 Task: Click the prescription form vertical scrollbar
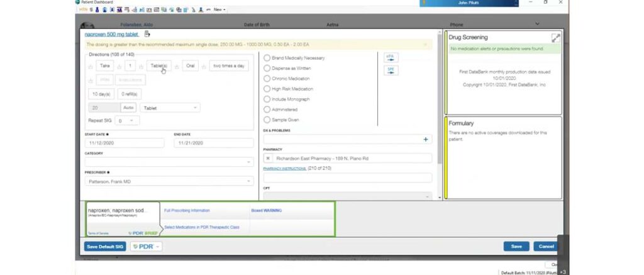440,99
